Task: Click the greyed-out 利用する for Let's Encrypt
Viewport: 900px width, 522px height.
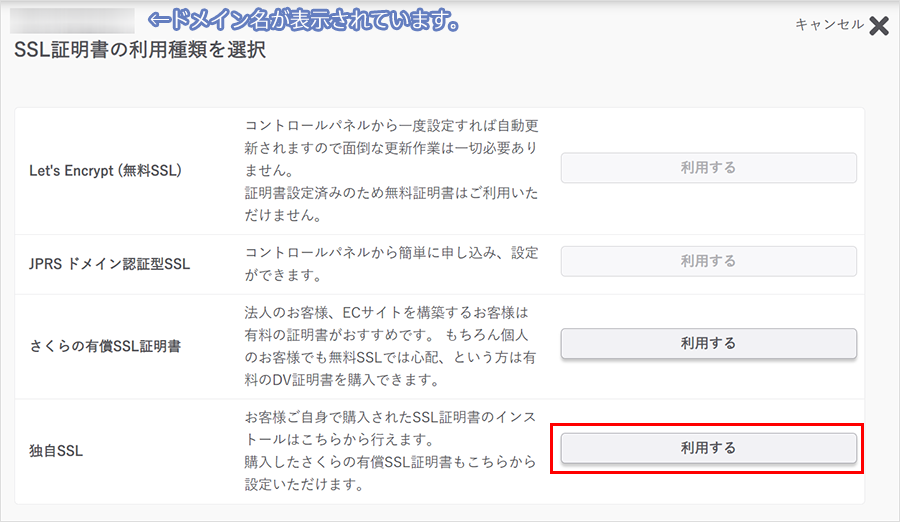Action: click(708, 168)
